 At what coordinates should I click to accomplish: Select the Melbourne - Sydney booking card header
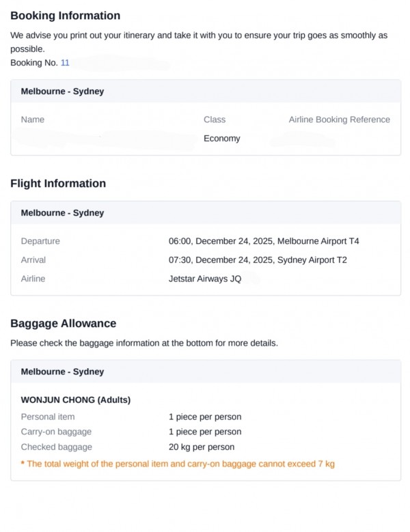pos(62,91)
